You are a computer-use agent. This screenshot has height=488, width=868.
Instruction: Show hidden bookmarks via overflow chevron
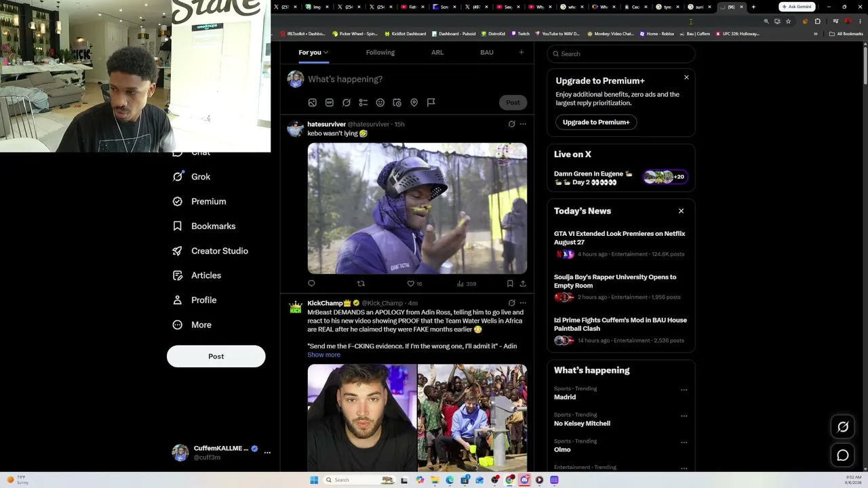816,33
